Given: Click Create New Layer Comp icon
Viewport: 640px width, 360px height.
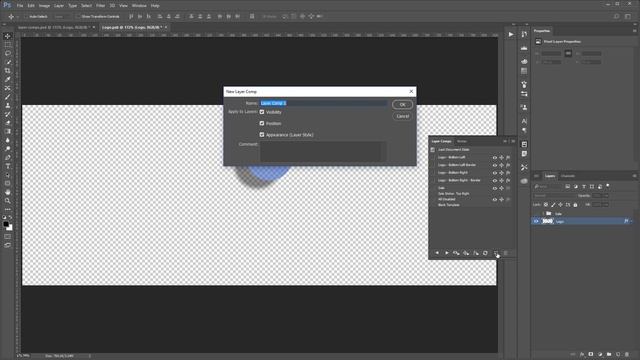Looking at the screenshot, I should pyautogui.click(x=496, y=253).
